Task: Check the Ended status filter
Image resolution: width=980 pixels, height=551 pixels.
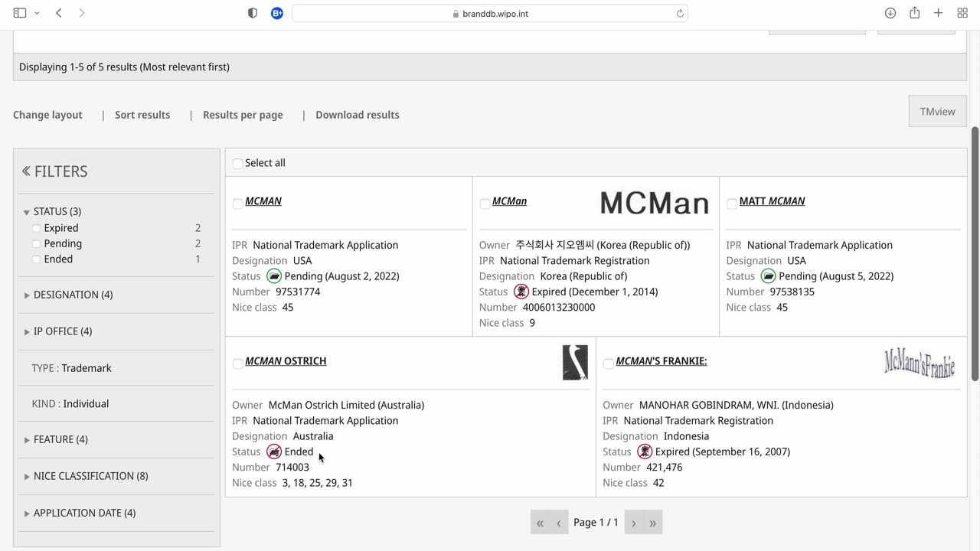Action: 36,259
